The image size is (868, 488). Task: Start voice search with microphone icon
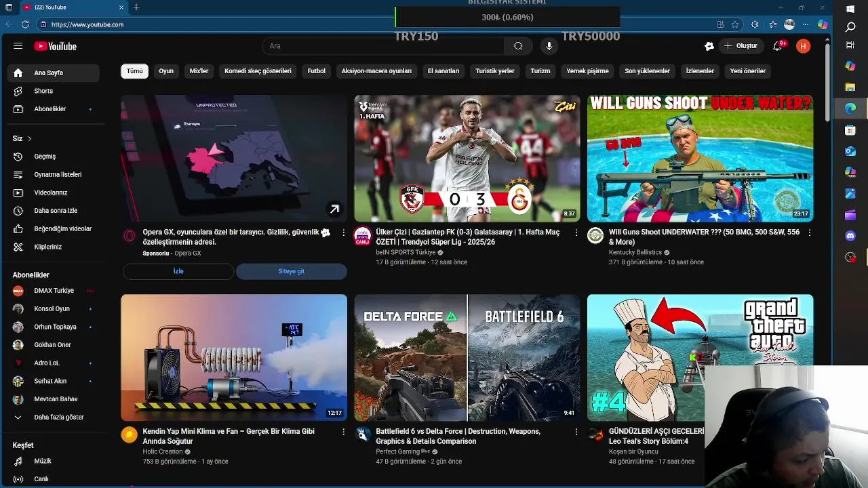click(x=549, y=46)
